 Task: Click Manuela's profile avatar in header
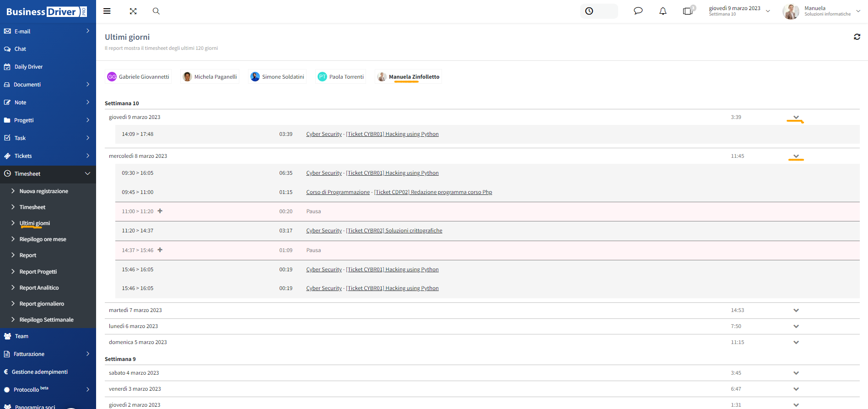[x=791, y=11]
